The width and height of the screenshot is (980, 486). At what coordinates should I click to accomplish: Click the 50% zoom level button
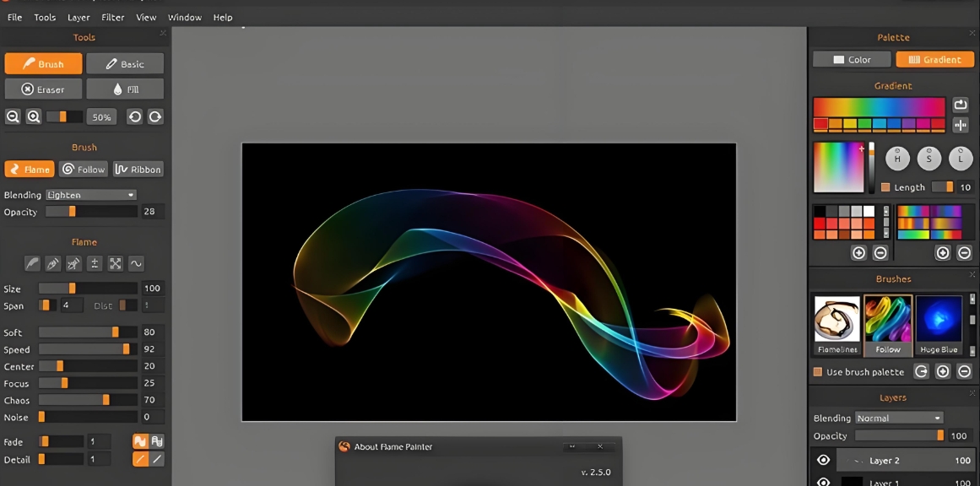point(102,117)
